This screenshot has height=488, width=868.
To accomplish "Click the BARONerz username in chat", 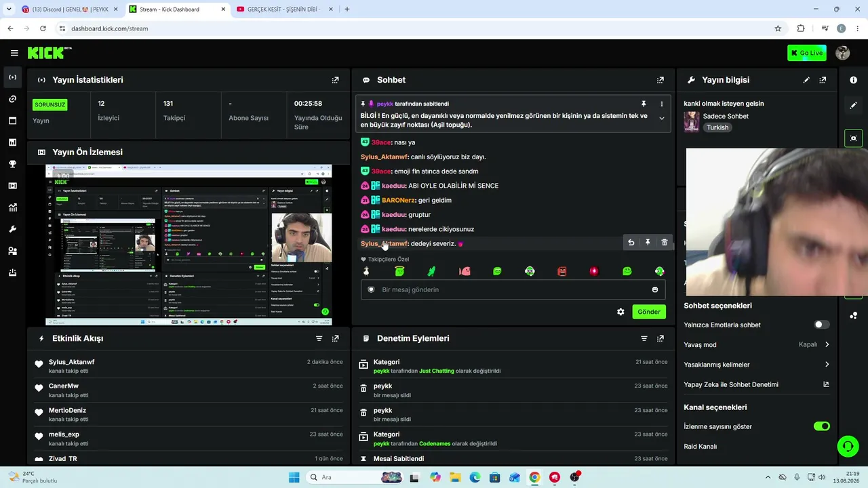I will point(398,201).
